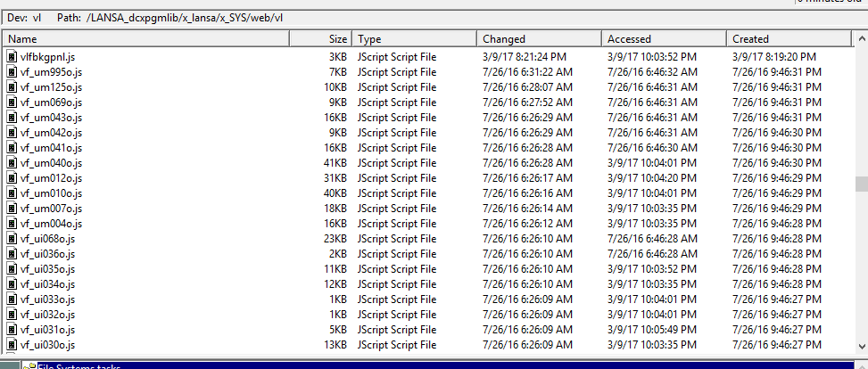The height and width of the screenshot is (369, 868).
Task: Click the vlfbkgpnl.js file icon
Action: tap(12, 57)
